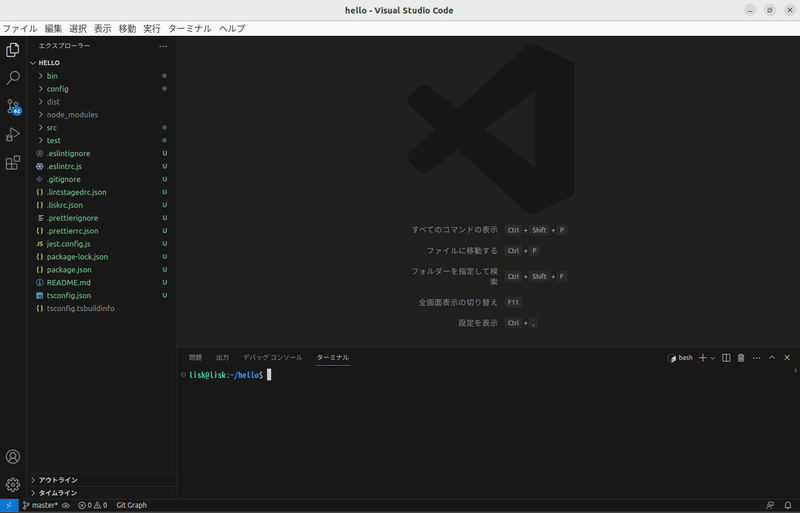Open the tsconfig.tsbuildinfo file
The height and width of the screenshot is (513, 800).
point(102,308)
